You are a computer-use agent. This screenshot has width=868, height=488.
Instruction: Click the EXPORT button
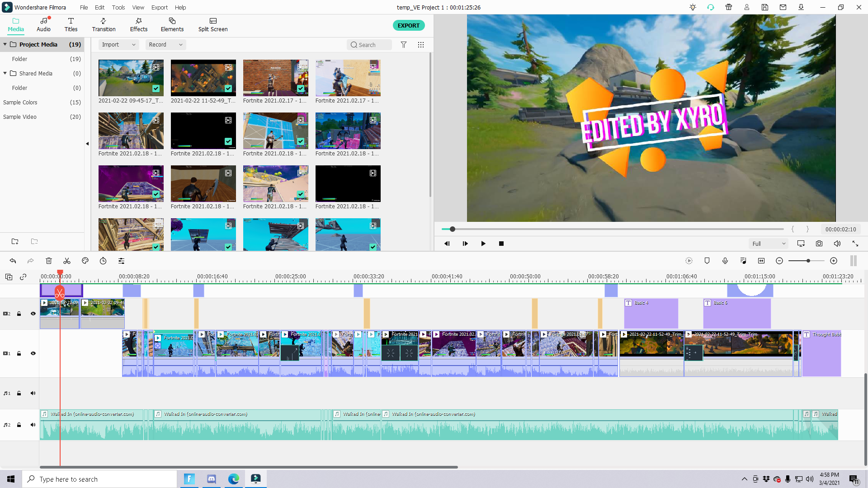point(408,25)
